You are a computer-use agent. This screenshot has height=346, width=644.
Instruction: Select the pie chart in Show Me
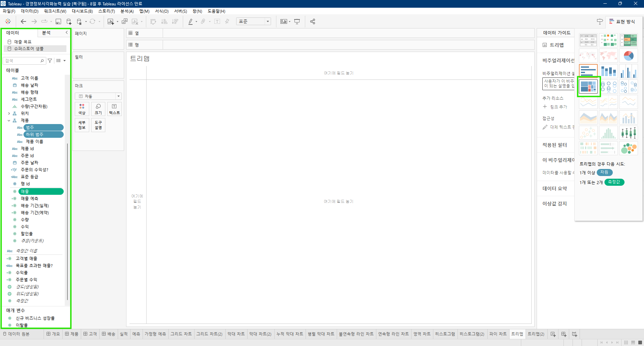(x=629, y=56)
